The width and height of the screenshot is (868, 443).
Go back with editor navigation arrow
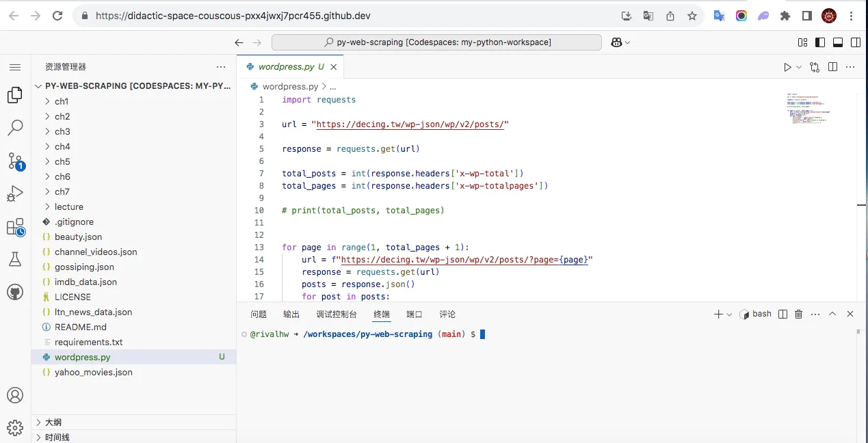239,42
